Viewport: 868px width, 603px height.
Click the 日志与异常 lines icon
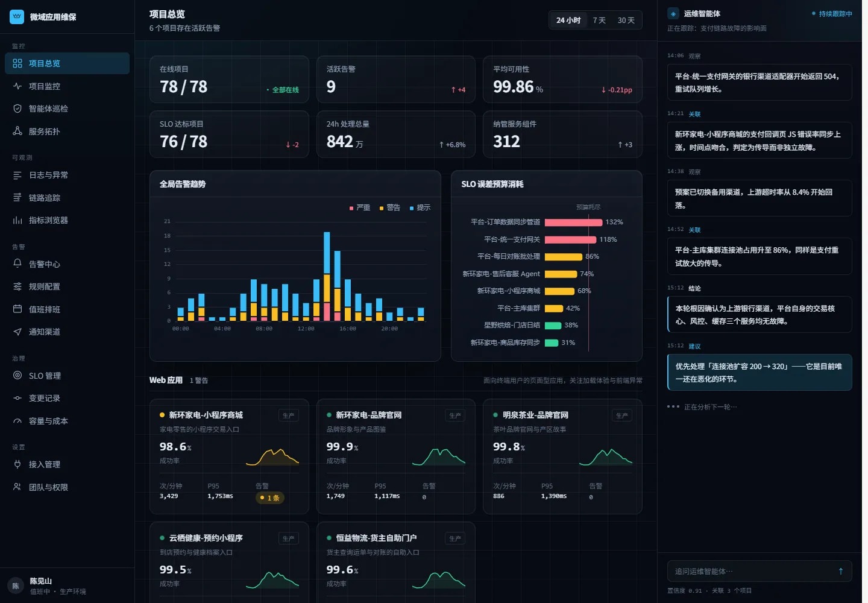point(17,175)
